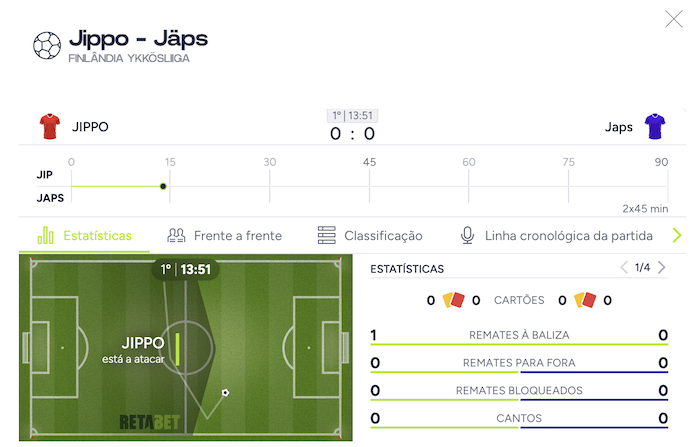Screen dimensions: 700x447
Task: Close the match details panel
Action: pyautogui.click(x=674, y=19)
